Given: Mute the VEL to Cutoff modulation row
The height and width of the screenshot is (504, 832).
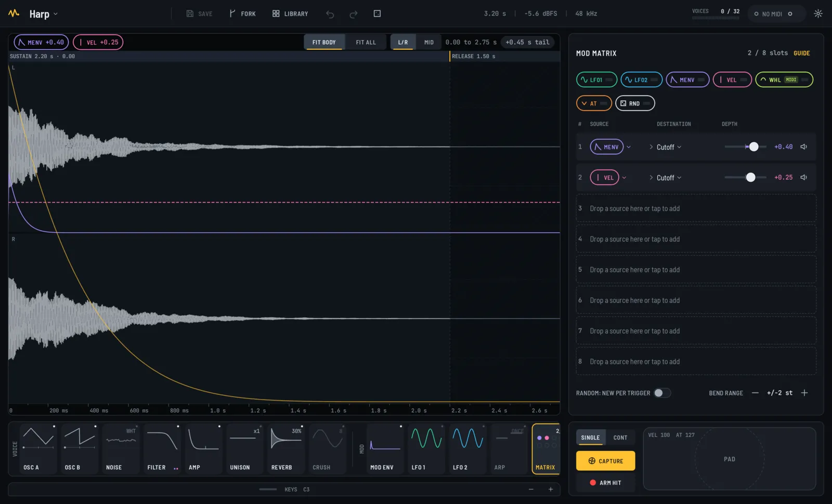Looking at the screenshot, I should pos(804,178).
